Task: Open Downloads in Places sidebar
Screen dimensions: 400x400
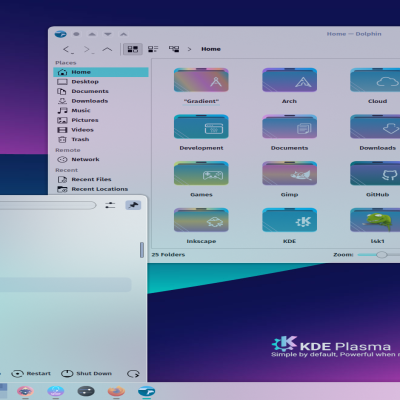Action: [101, 101]
